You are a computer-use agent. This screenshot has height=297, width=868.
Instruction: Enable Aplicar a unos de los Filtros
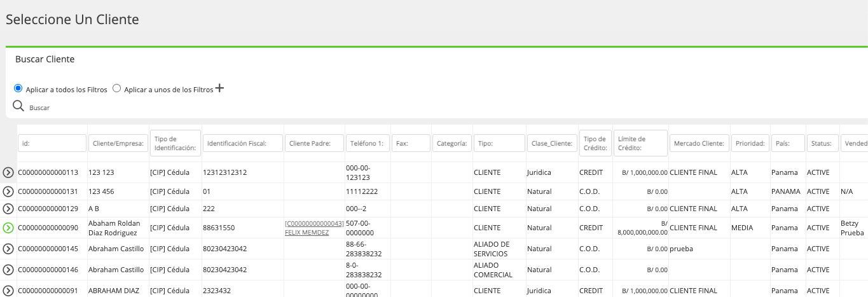pyautogui.click(x=116, y=88)
